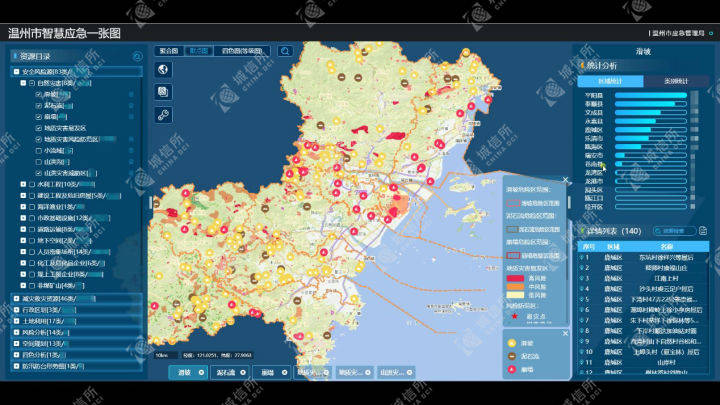Click the top bar in the statistics chart

point(650,96)
